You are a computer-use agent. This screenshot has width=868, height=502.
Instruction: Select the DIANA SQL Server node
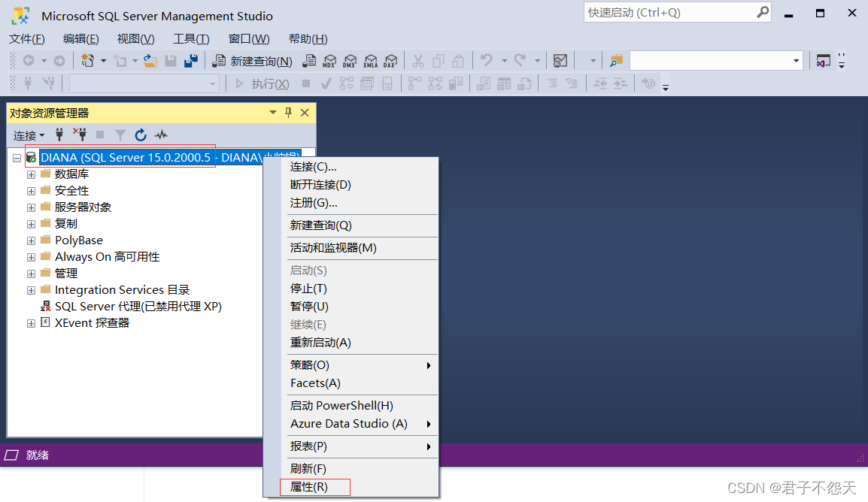170,158
